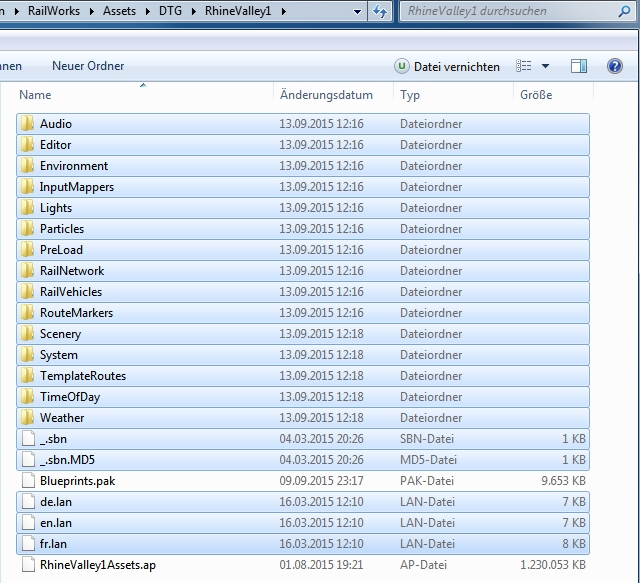Click the Lights folder icon
The width and height of the screenshot is (640, 583).
point(27,207)
